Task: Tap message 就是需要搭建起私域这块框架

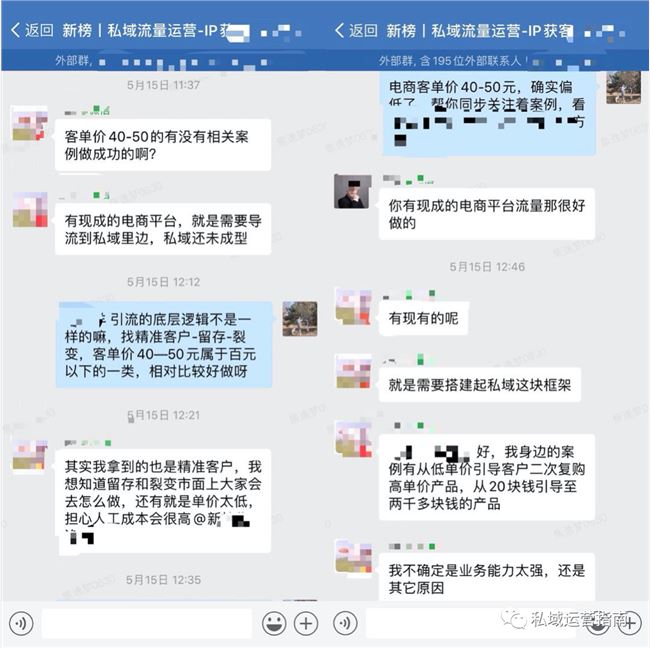Action: point(480,385)
